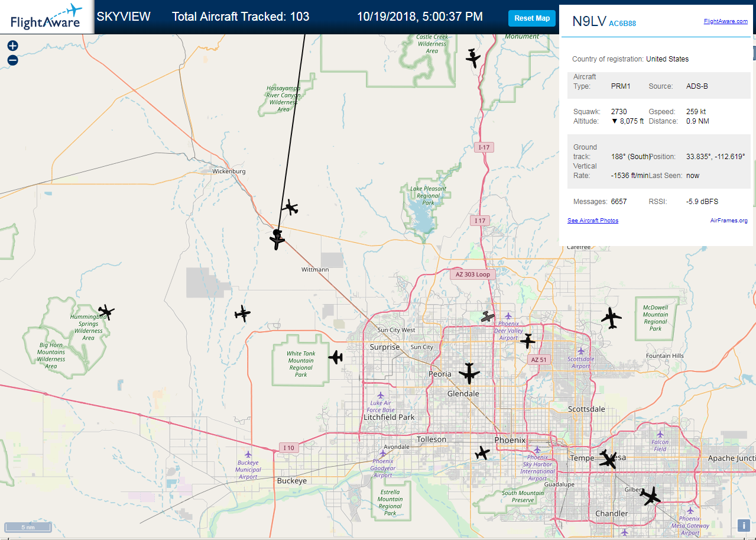Select the aircraft east of White Tank park
This screenshot has height=540, width=756.
[x=335, y=357]
